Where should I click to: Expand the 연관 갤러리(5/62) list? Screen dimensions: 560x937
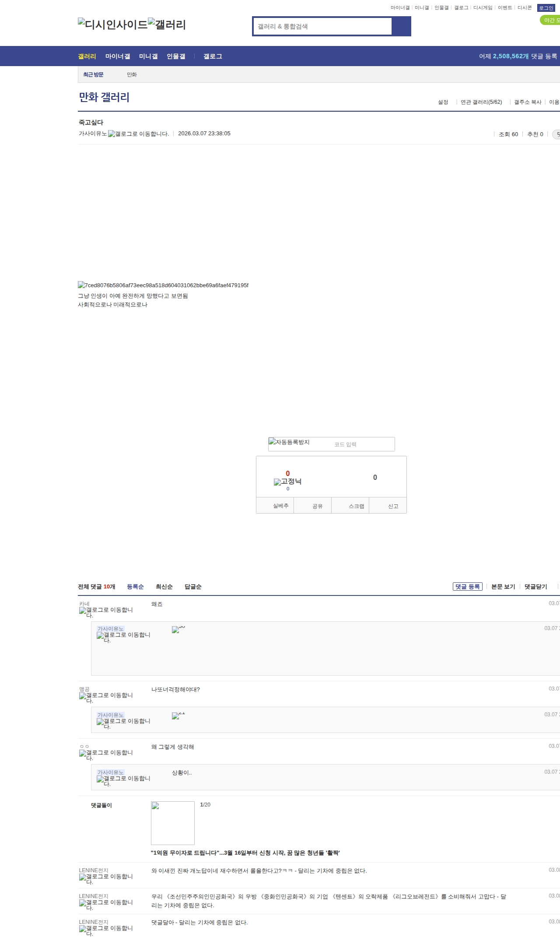click(x=481, y=102)
